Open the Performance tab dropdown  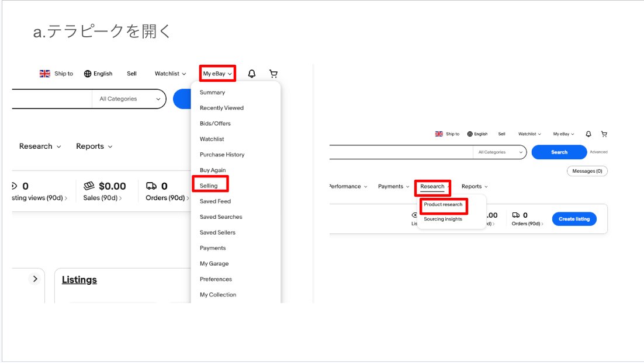coord(348,187)
